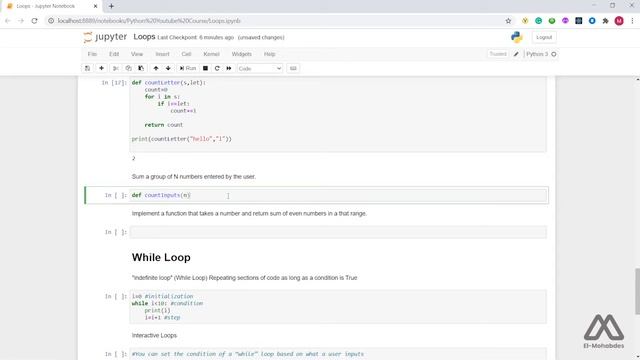This screenshot has height=360, width=640.
Task: Click the site information icon in address bar
Action: (x=51, y=21)
